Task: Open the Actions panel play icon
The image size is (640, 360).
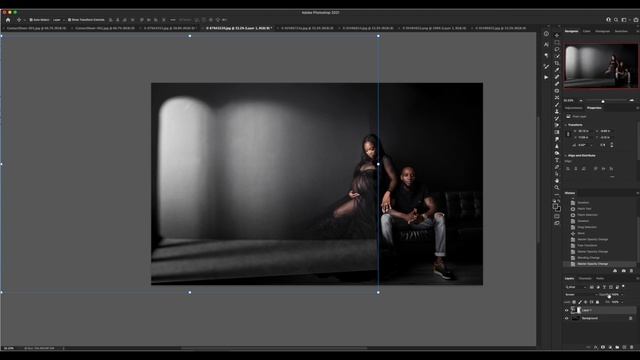Action: click(546, 77)
